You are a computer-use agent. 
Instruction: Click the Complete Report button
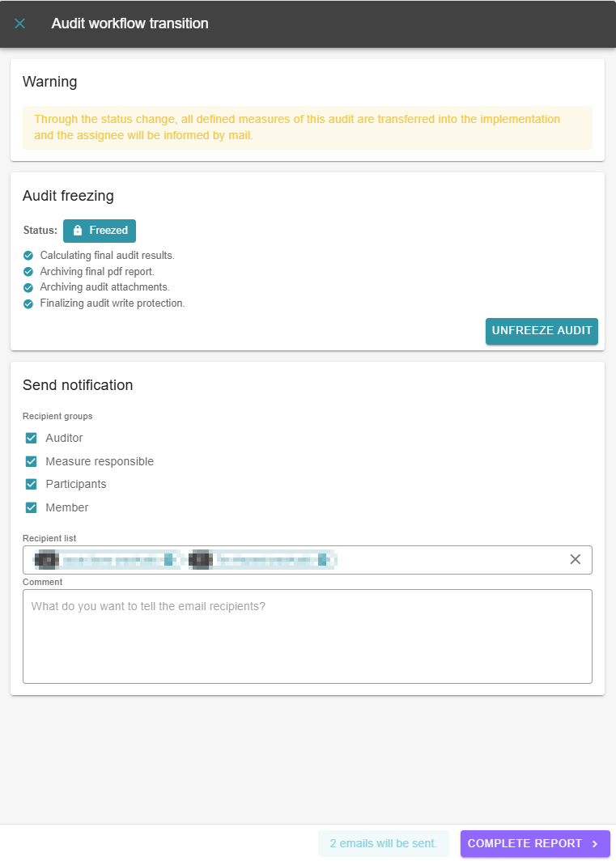pyautogui.click(x=525, y=843)
